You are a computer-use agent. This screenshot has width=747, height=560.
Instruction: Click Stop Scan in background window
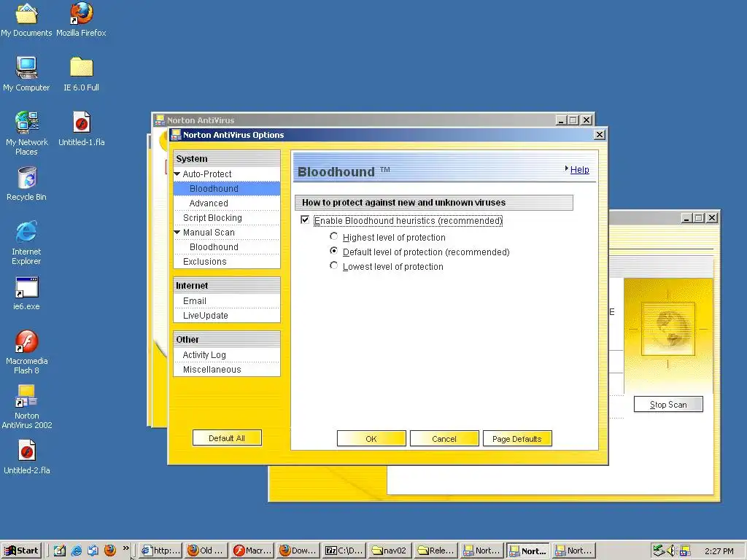click(668, 404)
